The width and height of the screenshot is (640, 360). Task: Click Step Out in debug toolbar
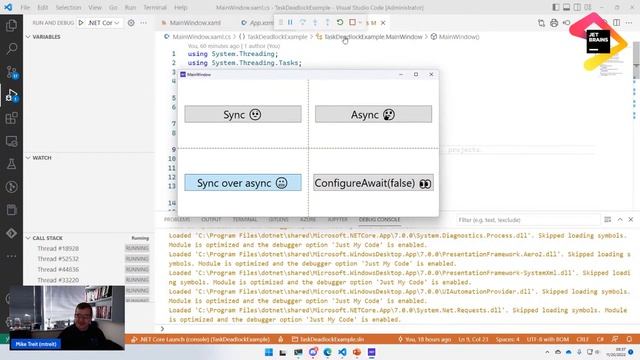point(327,22)
